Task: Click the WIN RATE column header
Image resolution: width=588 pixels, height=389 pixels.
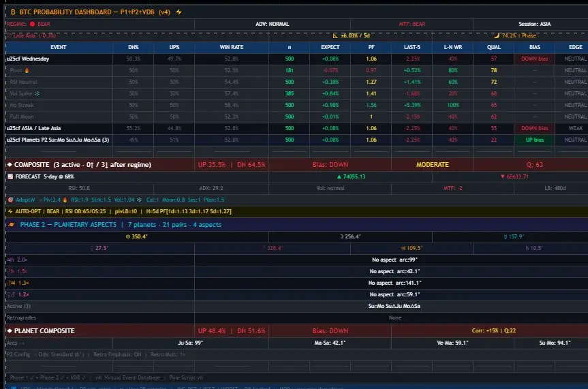Action: click(x=232, y=47)
